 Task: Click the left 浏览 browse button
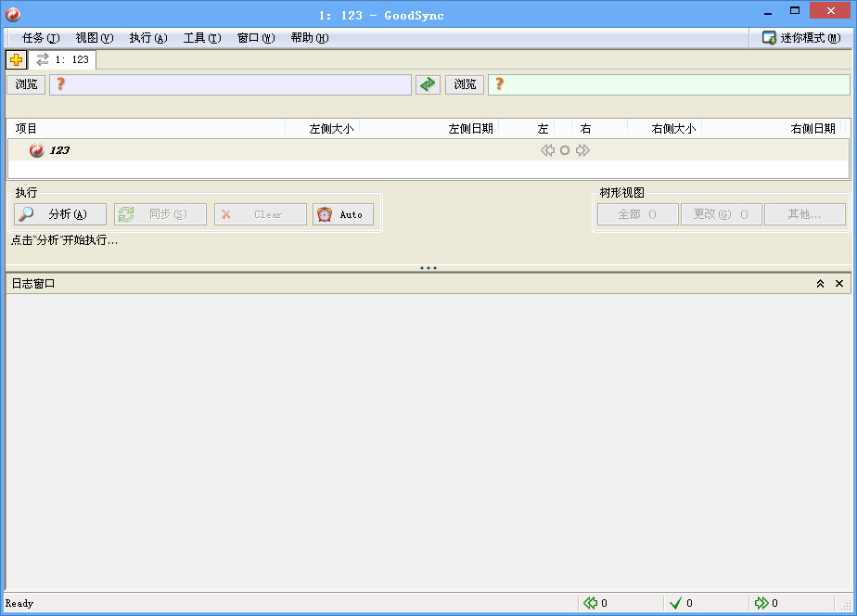pyautogui.click(x=26, y=84)
